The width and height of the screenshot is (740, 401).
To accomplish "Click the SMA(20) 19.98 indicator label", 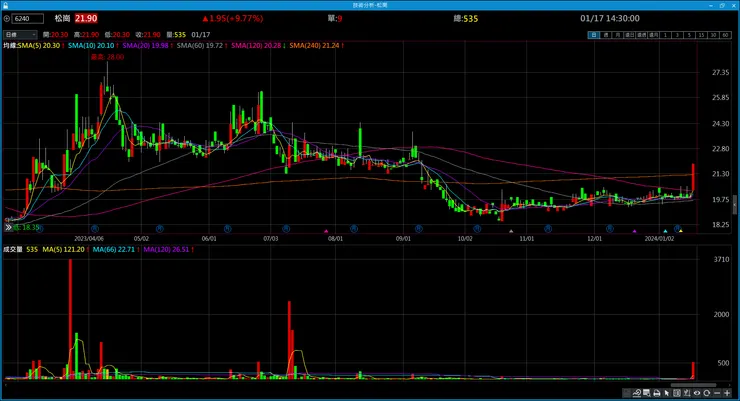I will pyautogui.click(x=145, y=46).
